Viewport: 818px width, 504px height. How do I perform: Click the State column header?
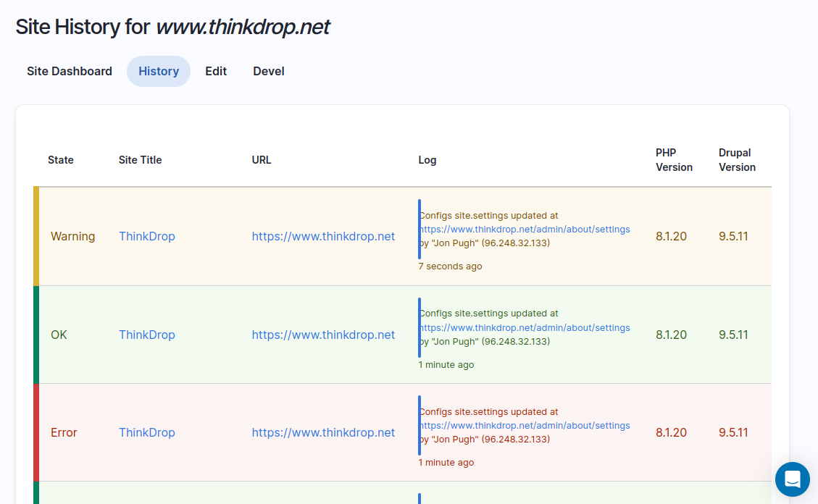[60, 159]
